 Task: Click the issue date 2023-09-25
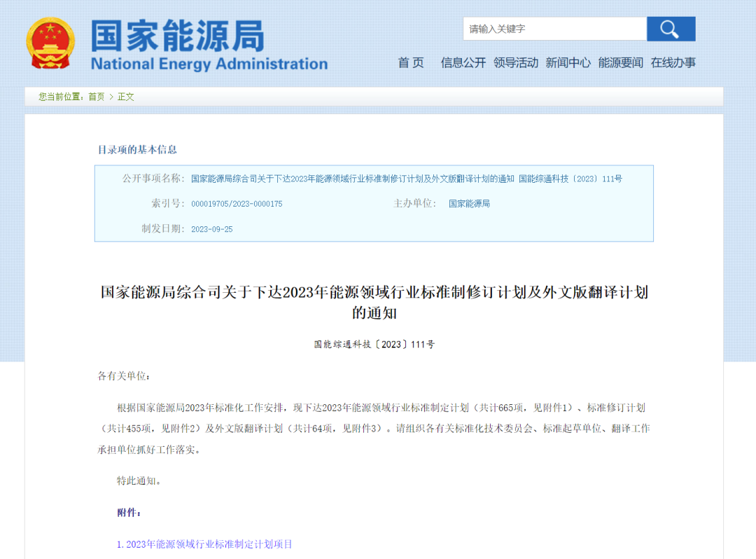[211, 230]
